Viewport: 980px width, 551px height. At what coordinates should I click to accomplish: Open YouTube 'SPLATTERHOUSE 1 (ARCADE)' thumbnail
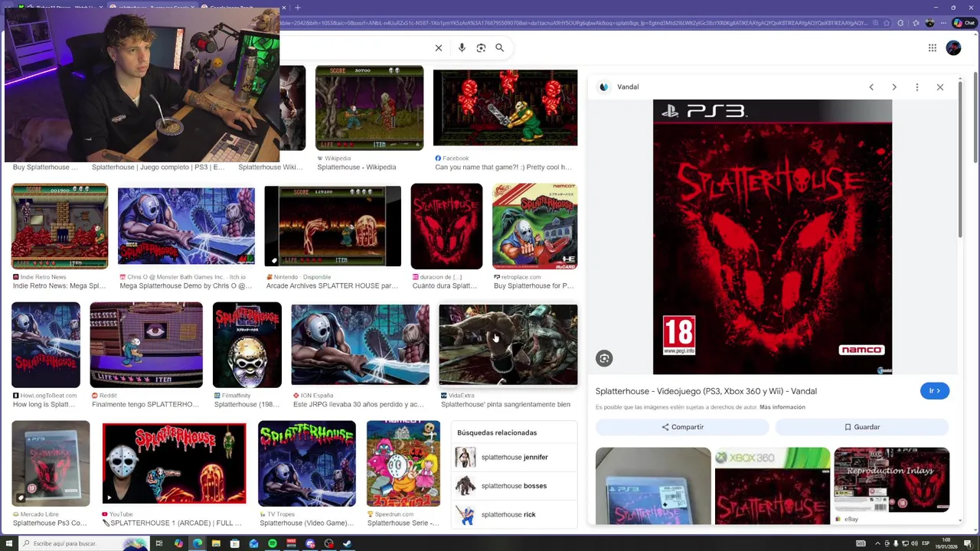click(x=175, y=464)
